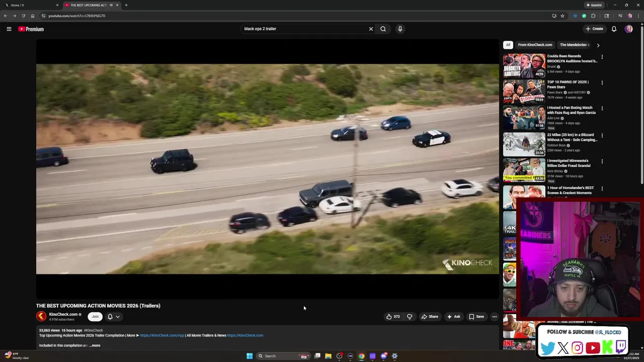Open the KinoCheck channel avatar
The width and height of the screenshot is (644, 362).
tap(41, 316)
